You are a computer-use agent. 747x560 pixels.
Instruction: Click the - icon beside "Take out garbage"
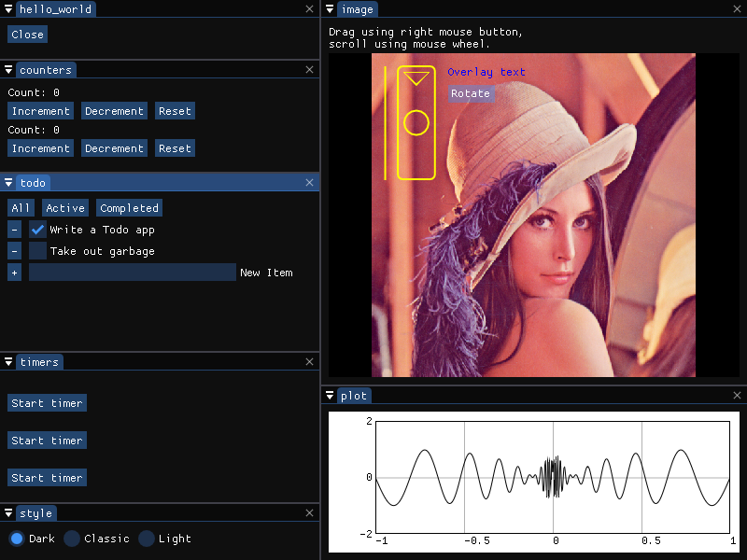click(13, 251)
